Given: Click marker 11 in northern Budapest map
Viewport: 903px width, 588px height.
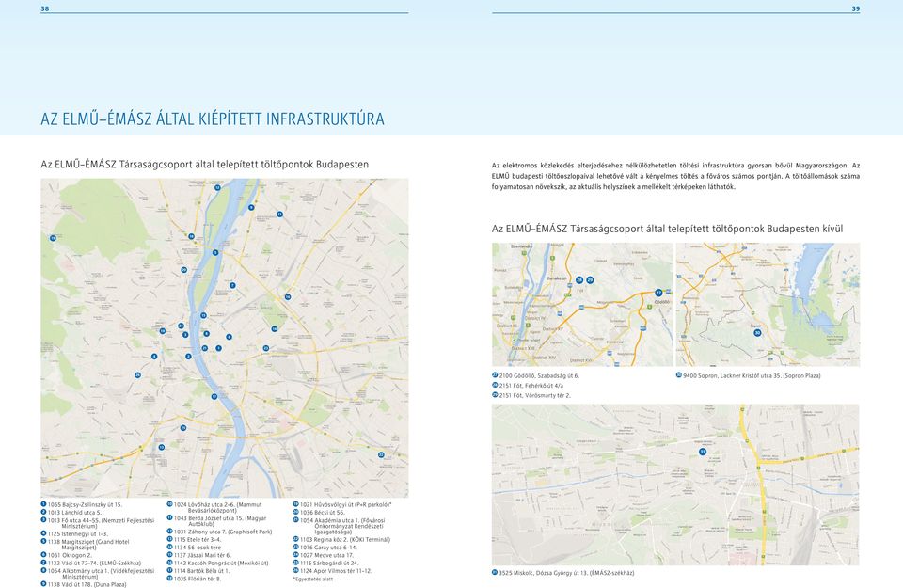Looking at the screenshot, I should click(280, 215).
